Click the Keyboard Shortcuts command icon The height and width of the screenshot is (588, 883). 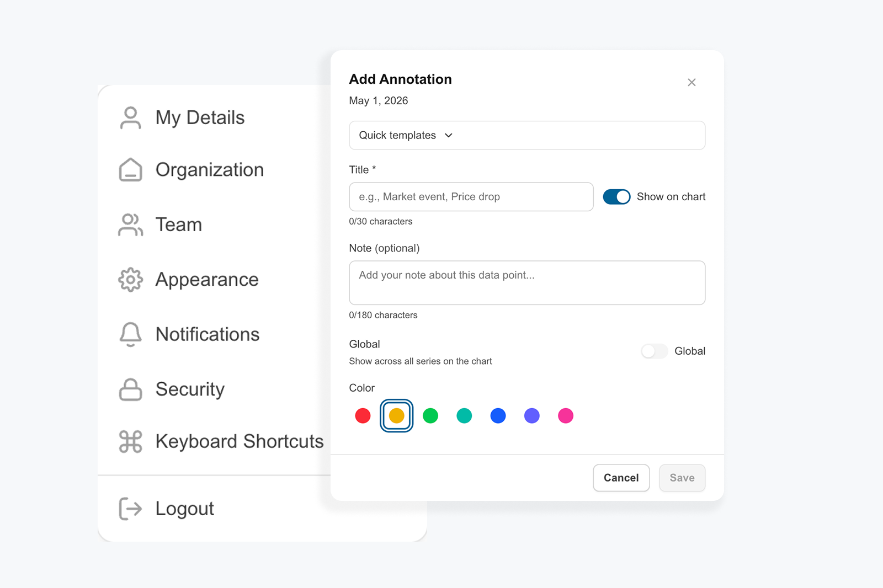click(130, 441)
